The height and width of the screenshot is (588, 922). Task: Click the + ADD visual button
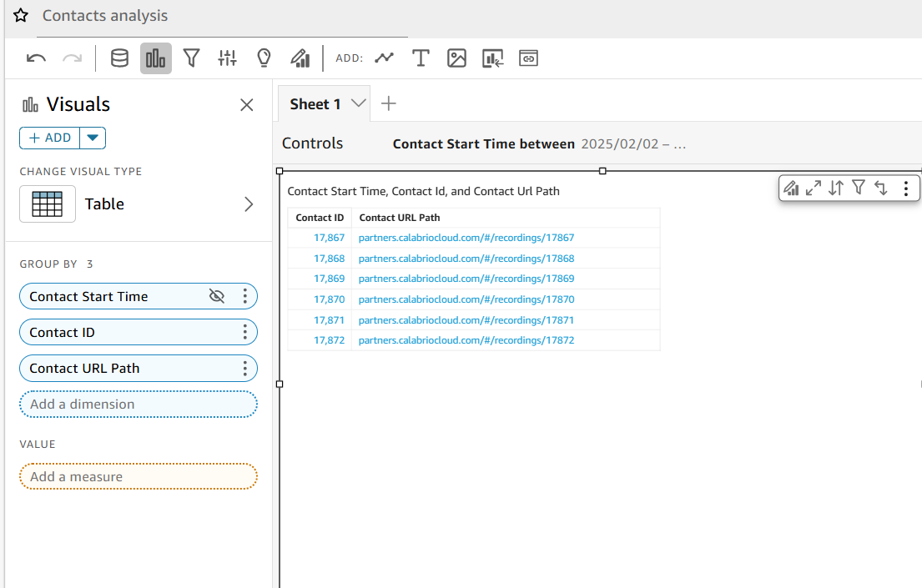(50, 138)
